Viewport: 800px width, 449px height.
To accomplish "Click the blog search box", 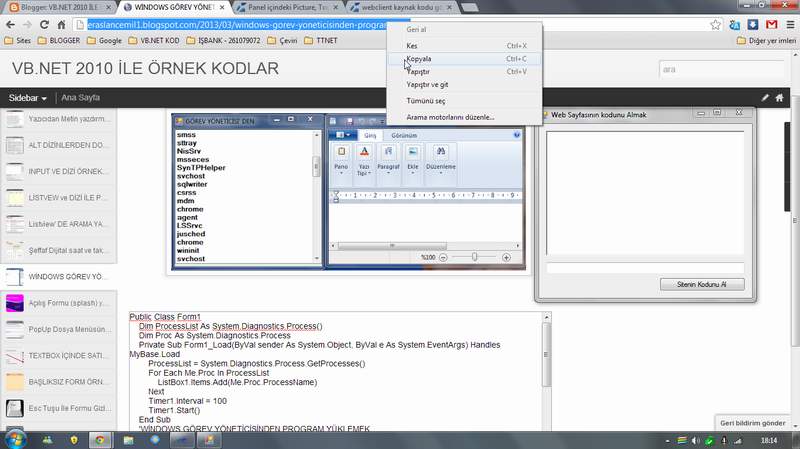I will (721, 69).
